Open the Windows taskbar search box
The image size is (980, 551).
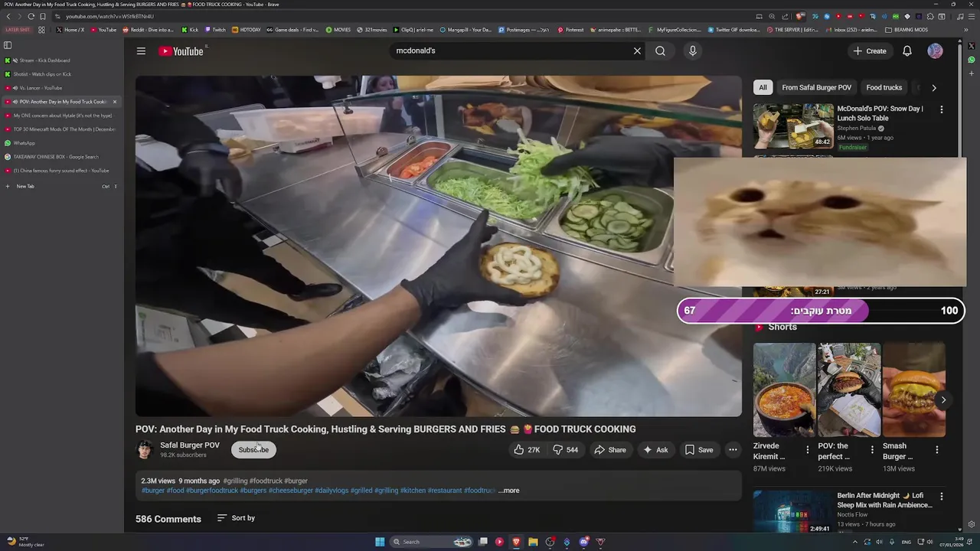[433, 542]
